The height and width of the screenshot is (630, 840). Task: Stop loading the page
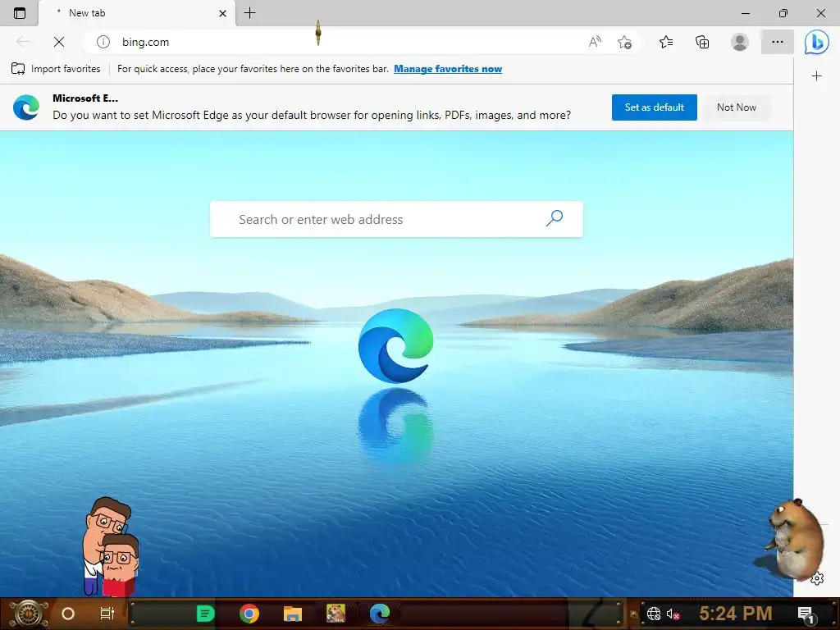59,42
